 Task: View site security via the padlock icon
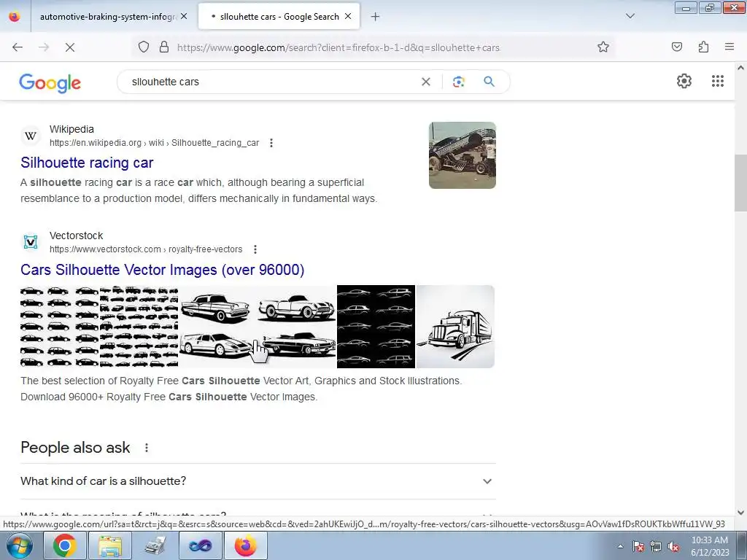[164, 47]
